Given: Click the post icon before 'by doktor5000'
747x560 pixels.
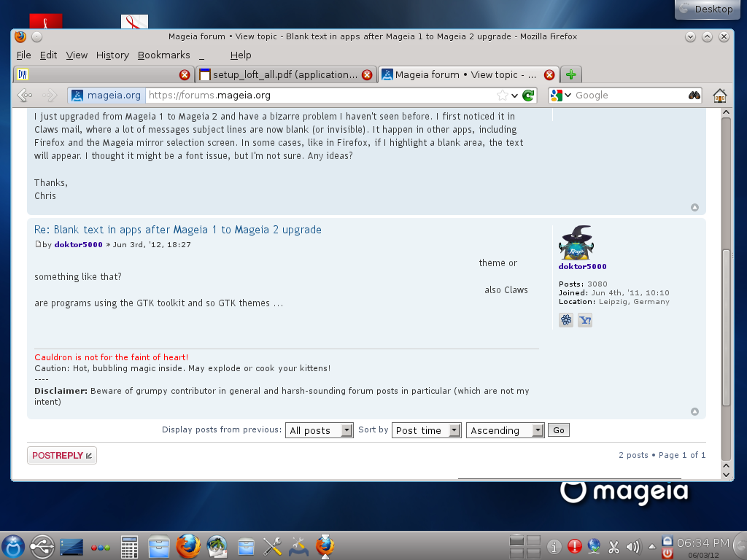Looking at the screenshot, I should [38, 244].
